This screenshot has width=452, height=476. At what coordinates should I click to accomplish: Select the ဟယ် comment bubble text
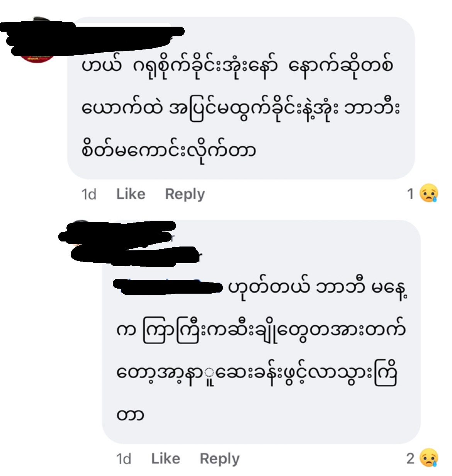[240, 108]
